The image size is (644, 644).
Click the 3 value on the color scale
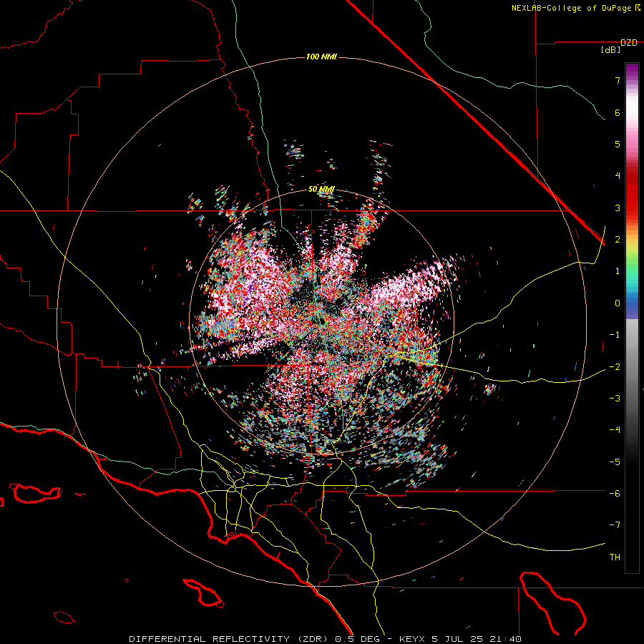click(618, 208)
